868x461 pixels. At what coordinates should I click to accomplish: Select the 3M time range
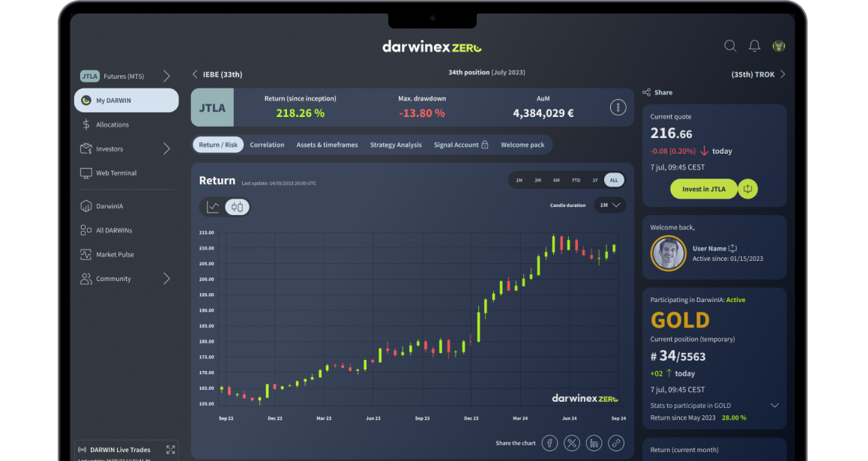click(537, 181)
